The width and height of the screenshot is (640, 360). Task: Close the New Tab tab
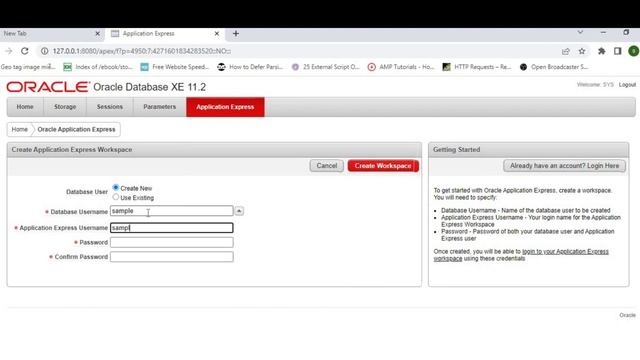click(x=98, y=33)
